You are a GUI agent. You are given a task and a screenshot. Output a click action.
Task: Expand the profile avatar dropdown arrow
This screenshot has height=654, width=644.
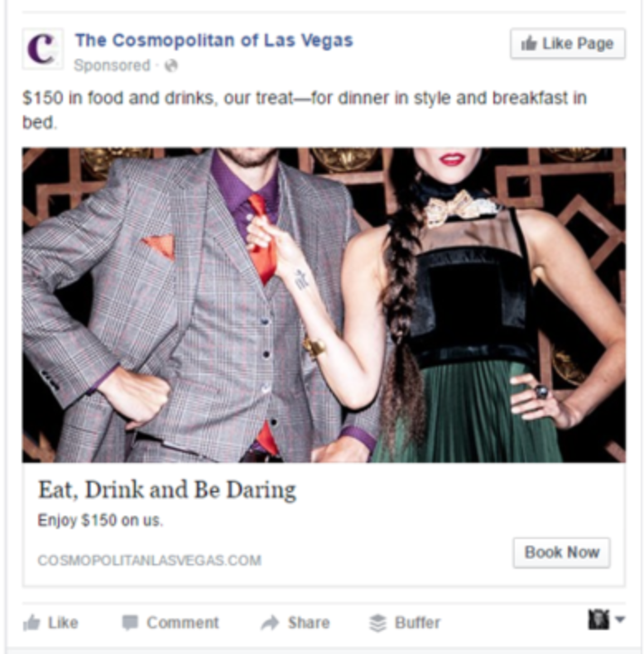(x=620, y=619)
